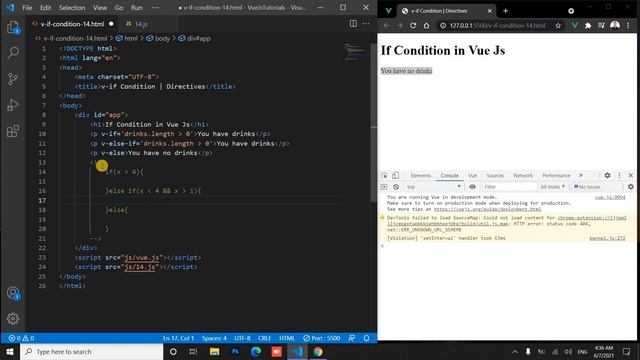Open the Sources tab in DevTools
Viewport: 640px width, 360px height.
click(x=495, y=176)
